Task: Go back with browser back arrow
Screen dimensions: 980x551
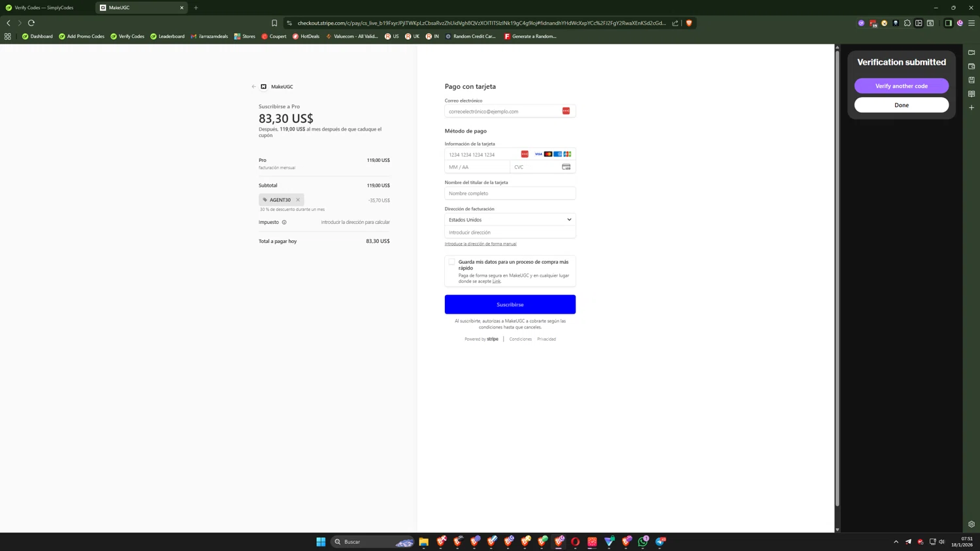Action: pos(8,23)
